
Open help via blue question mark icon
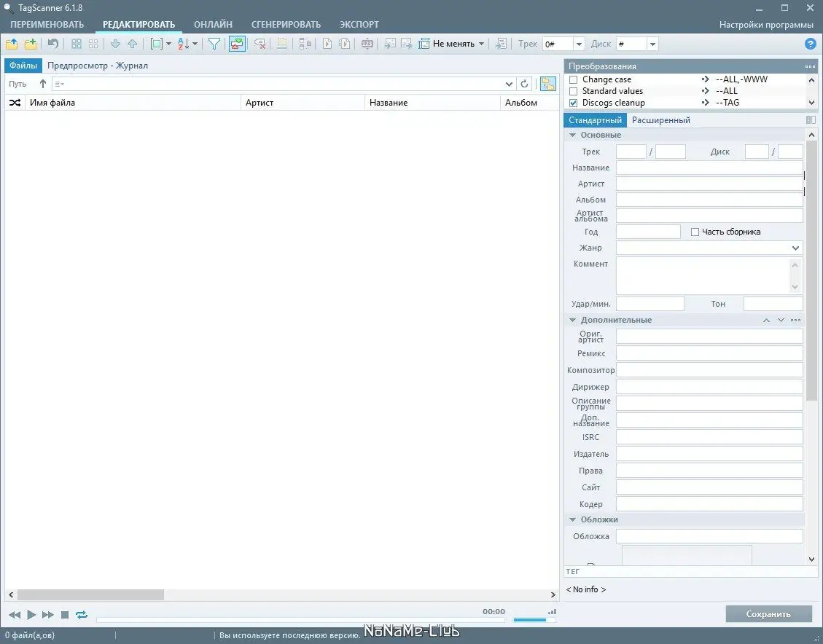coord(811,44)
